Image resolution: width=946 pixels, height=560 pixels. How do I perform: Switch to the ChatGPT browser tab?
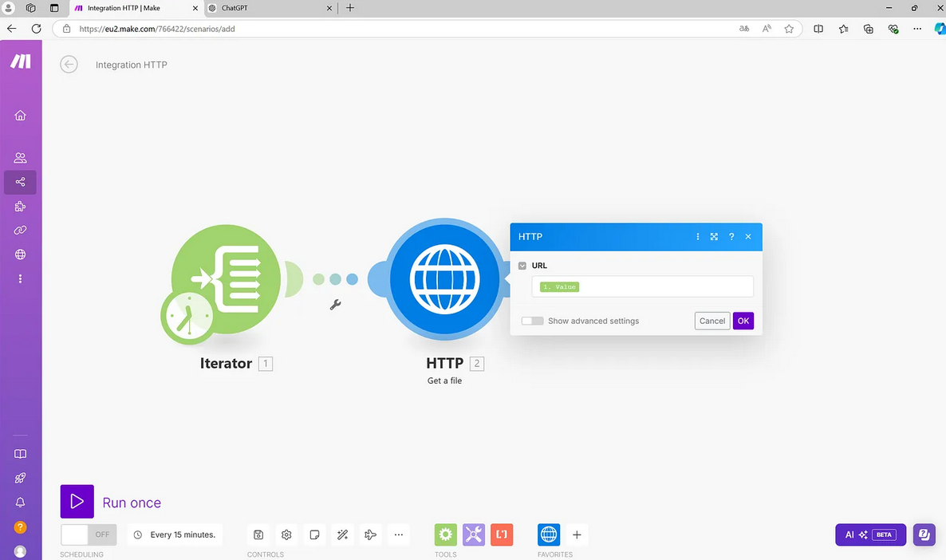point(271,9)
